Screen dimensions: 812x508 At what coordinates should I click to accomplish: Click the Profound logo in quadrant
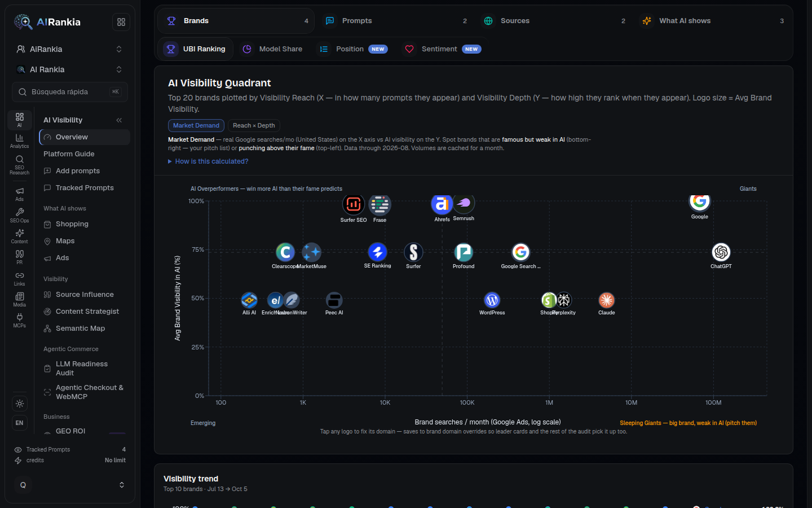(x=464, y=252)
